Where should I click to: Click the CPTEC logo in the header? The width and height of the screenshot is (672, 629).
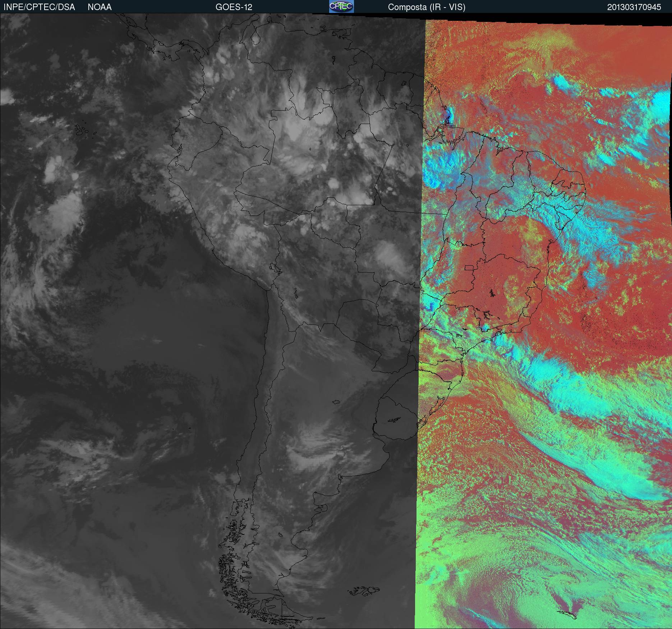pyautogui.click(x=341, y=6)
